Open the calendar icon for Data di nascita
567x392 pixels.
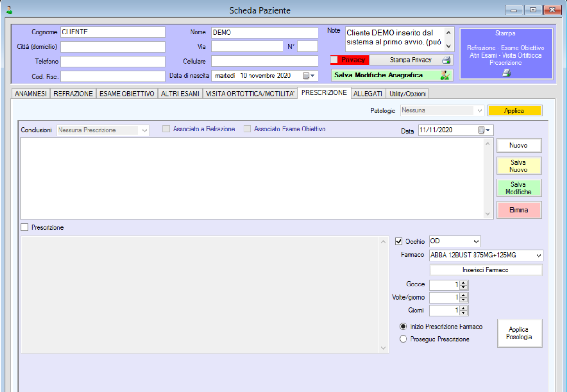click(307, 76)
